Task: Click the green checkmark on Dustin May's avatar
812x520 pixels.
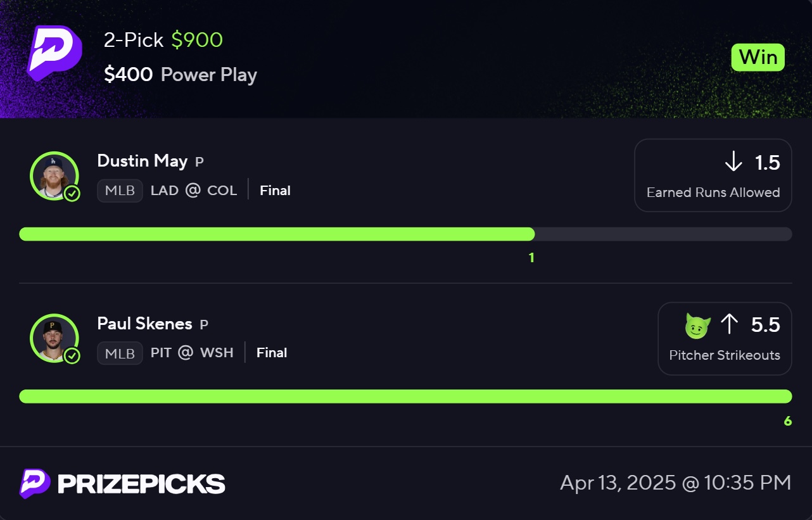Action: click(x=72, y=193)
